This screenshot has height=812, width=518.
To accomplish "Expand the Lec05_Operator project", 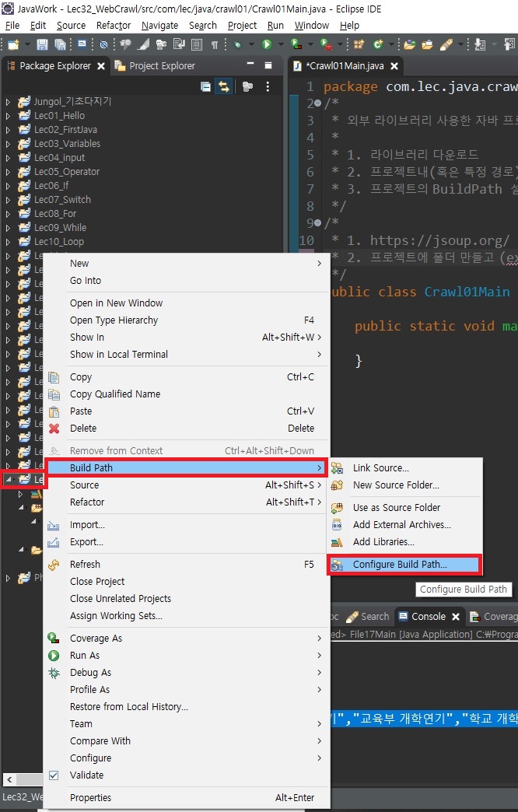I will (x=8, y=171).
